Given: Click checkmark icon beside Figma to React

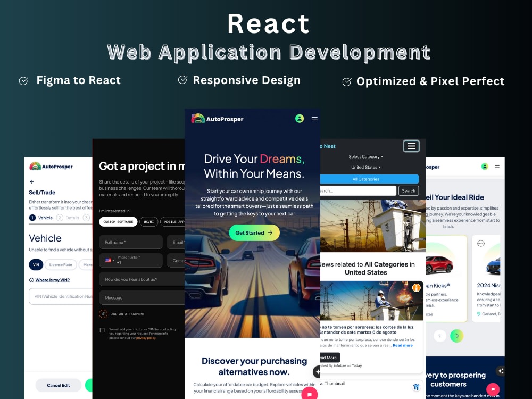Looking at the screenshot, I should 23,81.
